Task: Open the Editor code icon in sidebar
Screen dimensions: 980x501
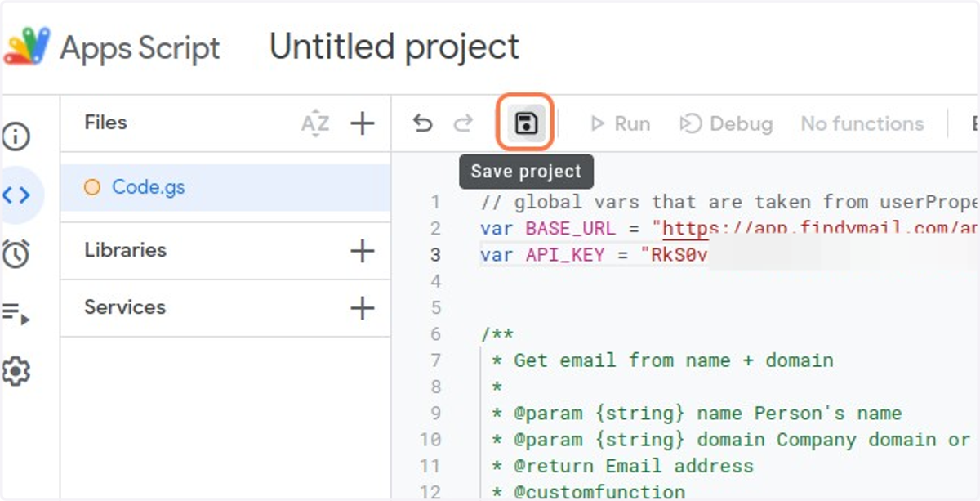Action: [x=16, y=195]
